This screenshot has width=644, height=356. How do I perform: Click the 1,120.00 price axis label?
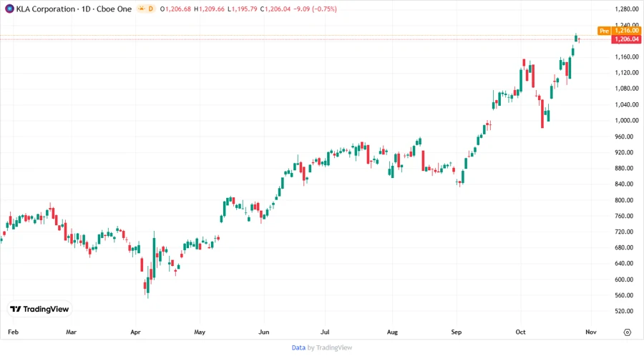(627, 73)
